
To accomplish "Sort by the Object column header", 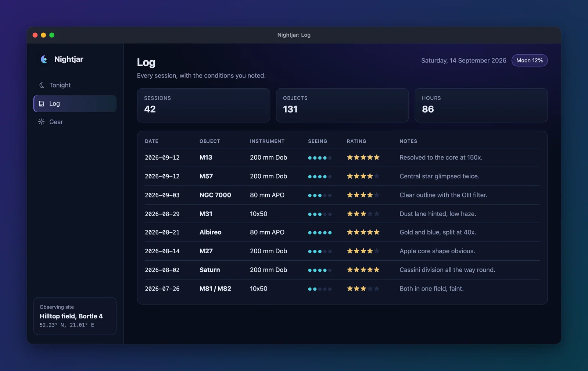I will tap(210, 141).
